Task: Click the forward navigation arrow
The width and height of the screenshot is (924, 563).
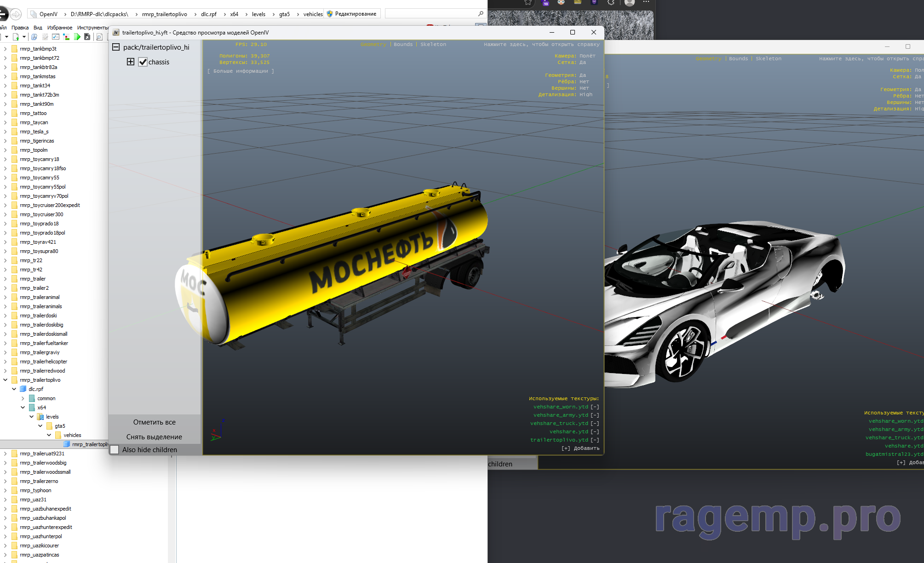Action: [16, 14]
